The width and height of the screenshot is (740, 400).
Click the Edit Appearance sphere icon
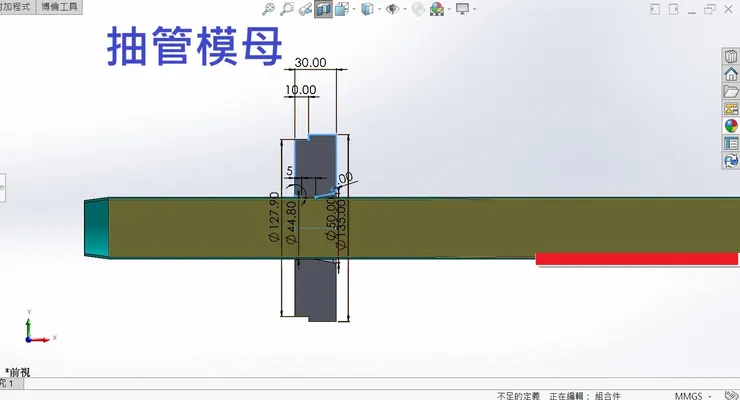(418, 8)
